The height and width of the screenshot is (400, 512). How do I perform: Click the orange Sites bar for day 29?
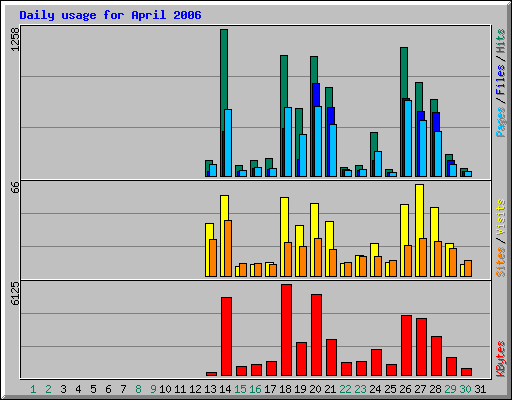(x=453, y=262)
